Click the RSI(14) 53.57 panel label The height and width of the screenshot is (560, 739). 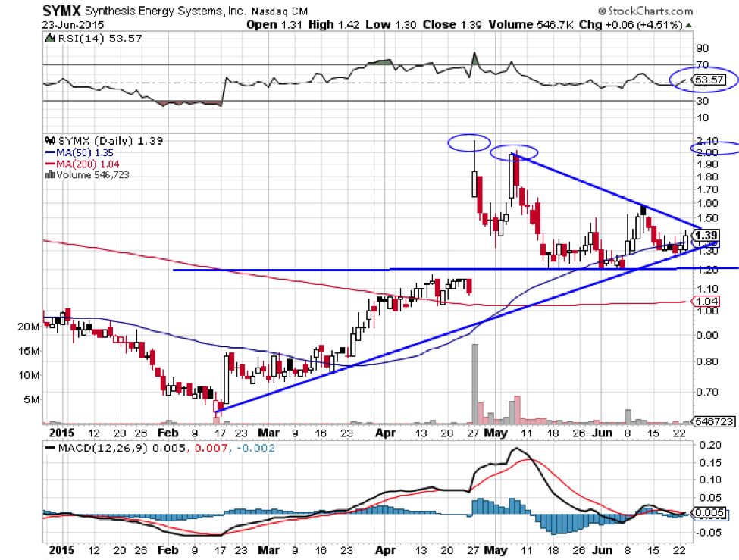click(100, 39)
